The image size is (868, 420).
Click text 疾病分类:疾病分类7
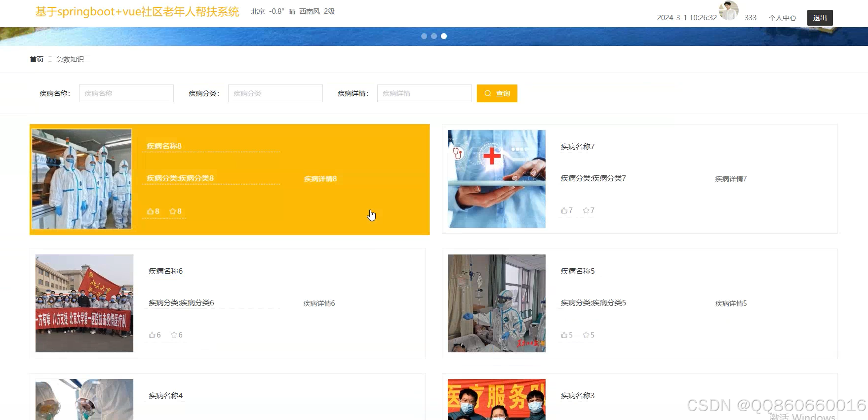593,178
